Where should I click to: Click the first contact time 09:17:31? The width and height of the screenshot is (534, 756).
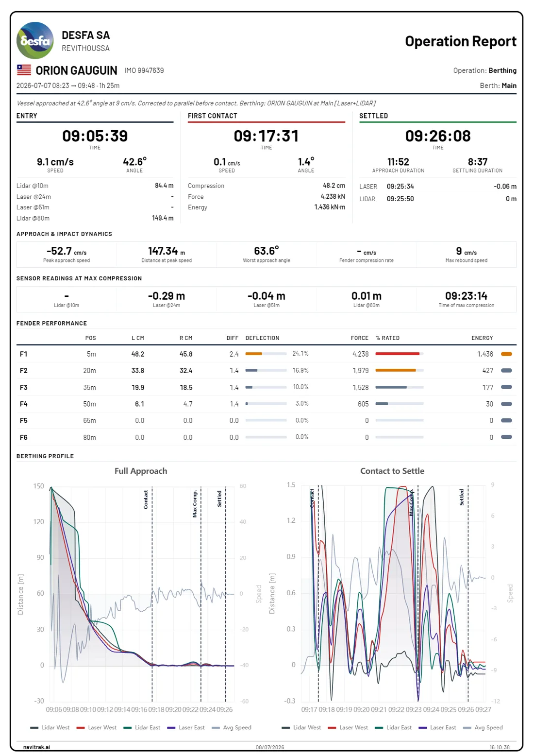pyautogui.click(x=267, y=136)
